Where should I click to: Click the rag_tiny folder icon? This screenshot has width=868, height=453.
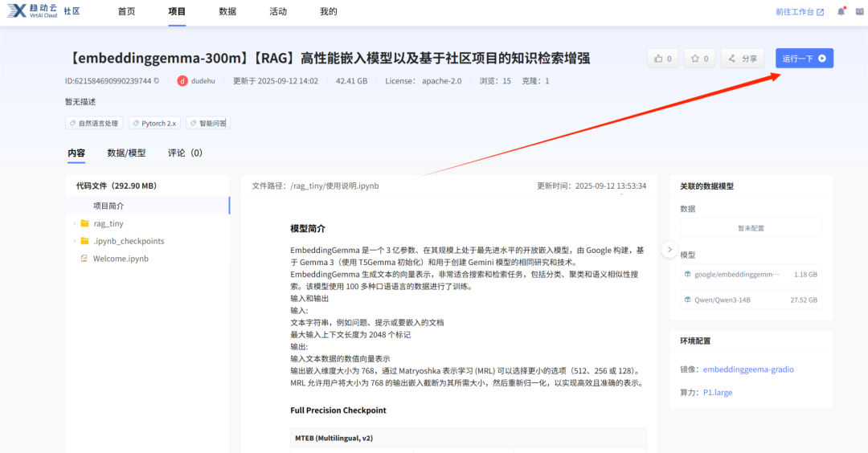click(x=84, y=223)
